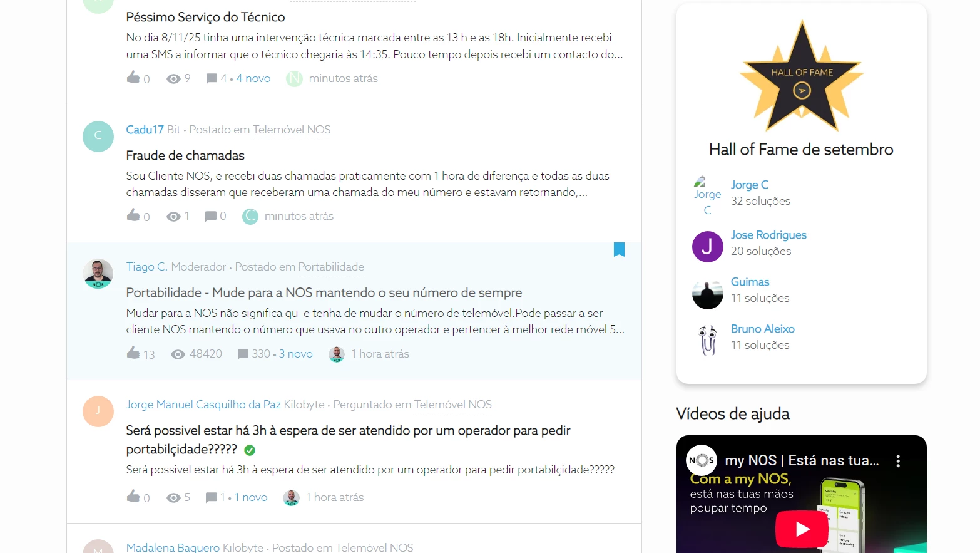Jump to '3 novo' replies
The image size is (980, 553).
tap(296, 354)
